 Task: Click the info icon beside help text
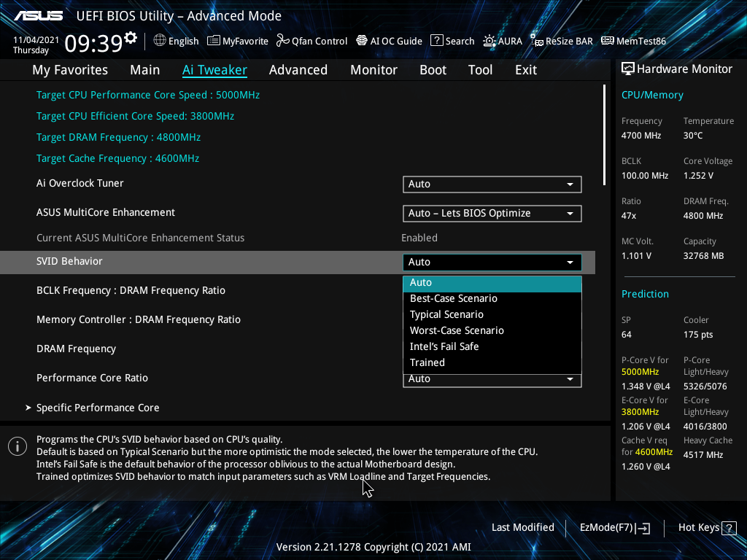pos(18,446)
